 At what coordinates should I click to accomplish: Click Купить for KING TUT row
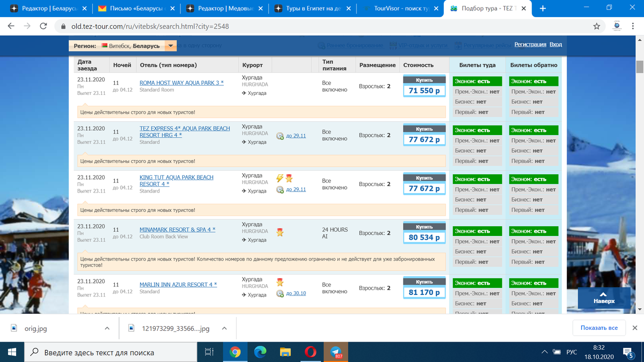tap(424, 178)
